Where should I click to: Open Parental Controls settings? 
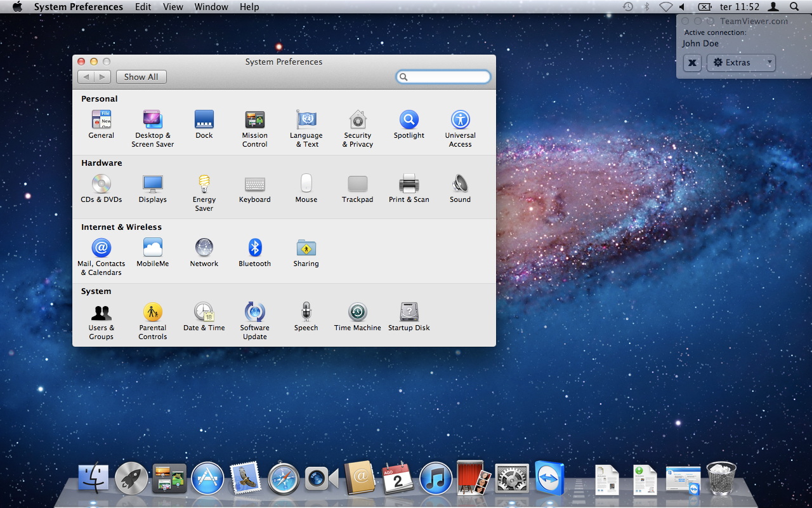152,312
